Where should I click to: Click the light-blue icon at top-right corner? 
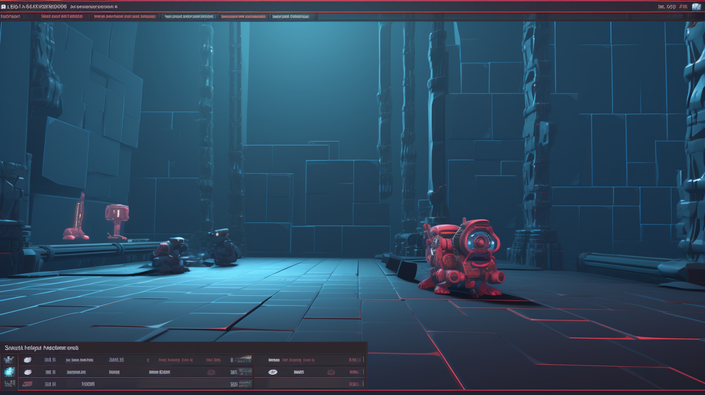pos(696,7)
